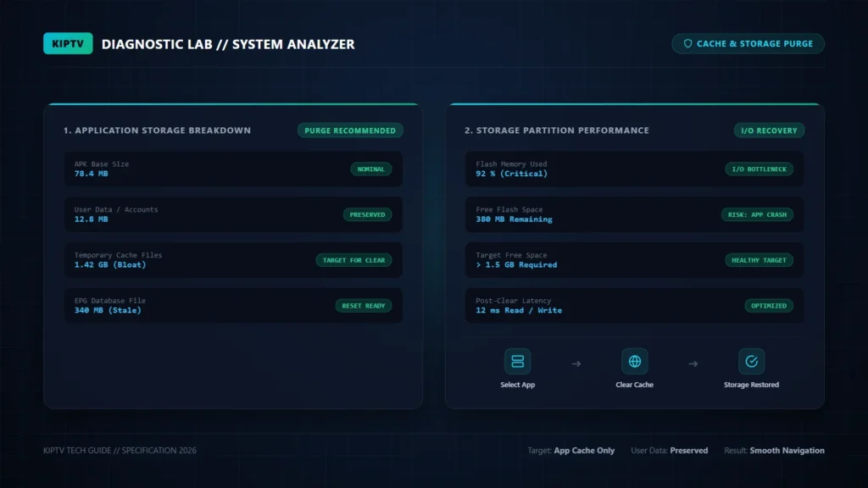Select the Target For Clear tag
868x488 pixels.
353,260
